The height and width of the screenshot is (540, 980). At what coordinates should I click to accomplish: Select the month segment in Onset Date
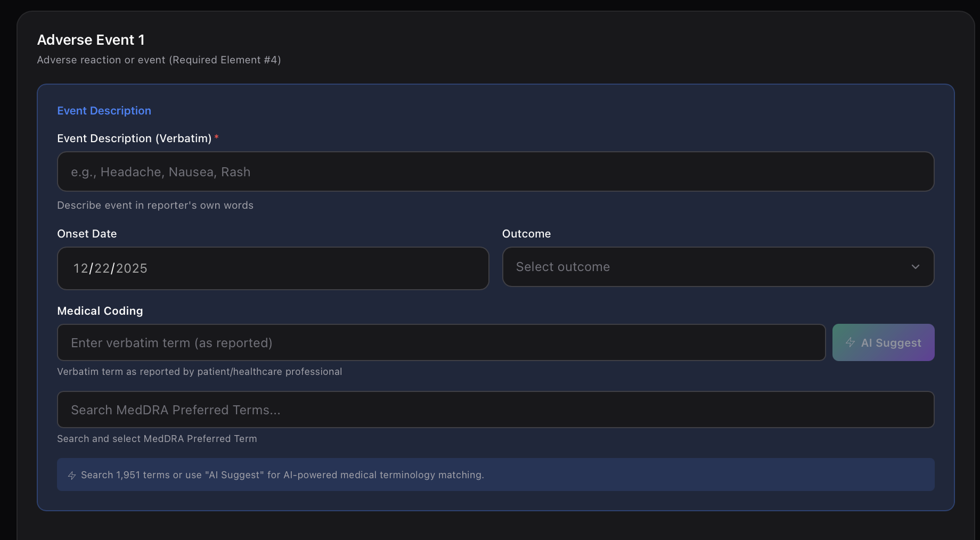(x=80, y=268)
